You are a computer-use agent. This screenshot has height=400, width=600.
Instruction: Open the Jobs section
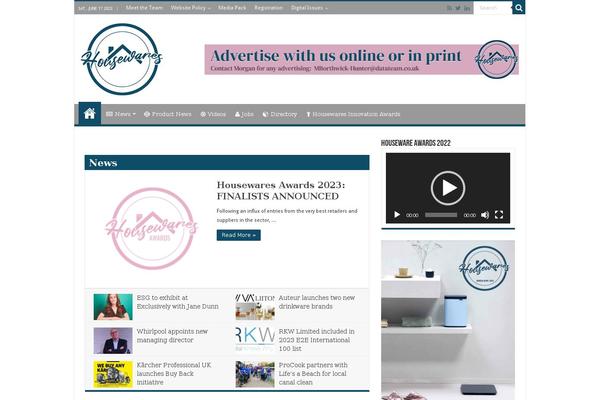[244, 114]
